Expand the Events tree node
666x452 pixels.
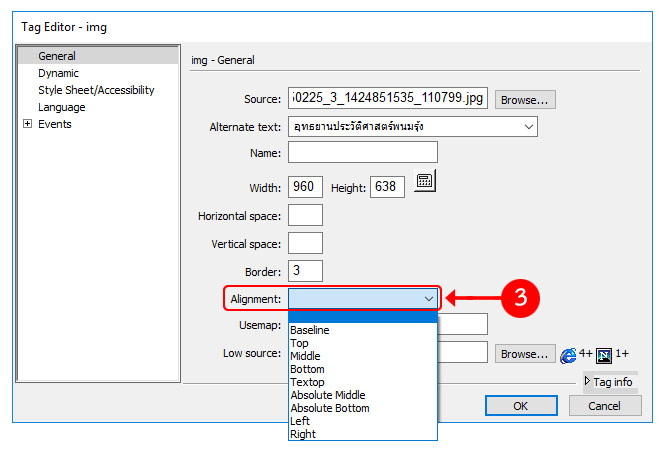(x=27, y=125)
